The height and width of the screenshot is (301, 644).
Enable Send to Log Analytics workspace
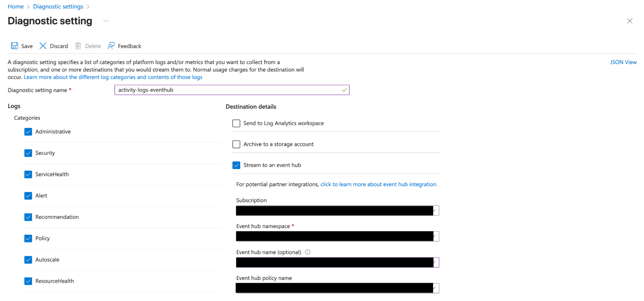[x=236, y=123]
